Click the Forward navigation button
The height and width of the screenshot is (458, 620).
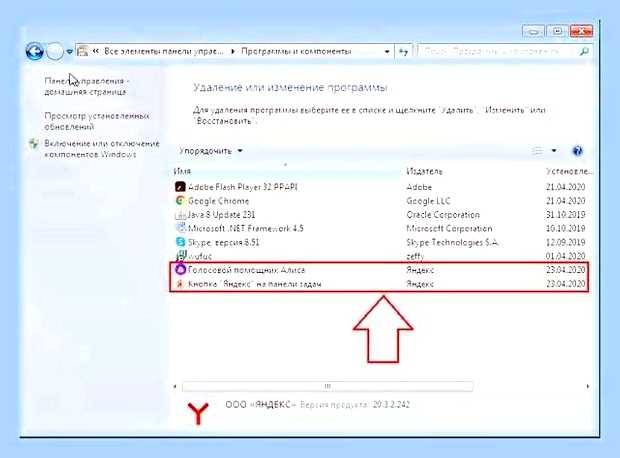click(55, 51)
